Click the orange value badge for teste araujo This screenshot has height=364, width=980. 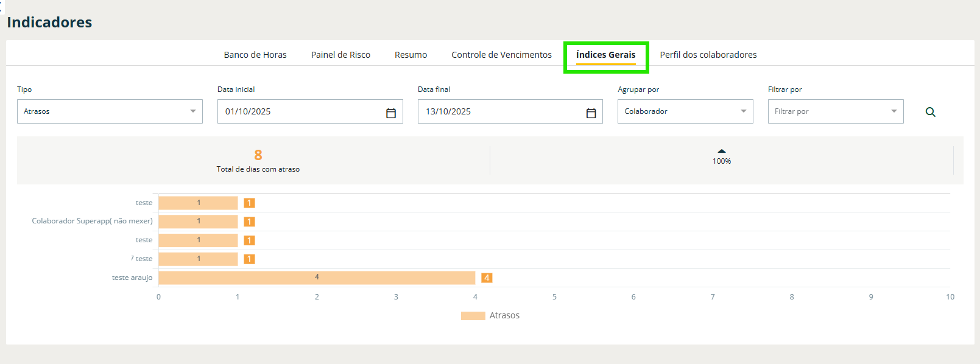coord(487,278)
